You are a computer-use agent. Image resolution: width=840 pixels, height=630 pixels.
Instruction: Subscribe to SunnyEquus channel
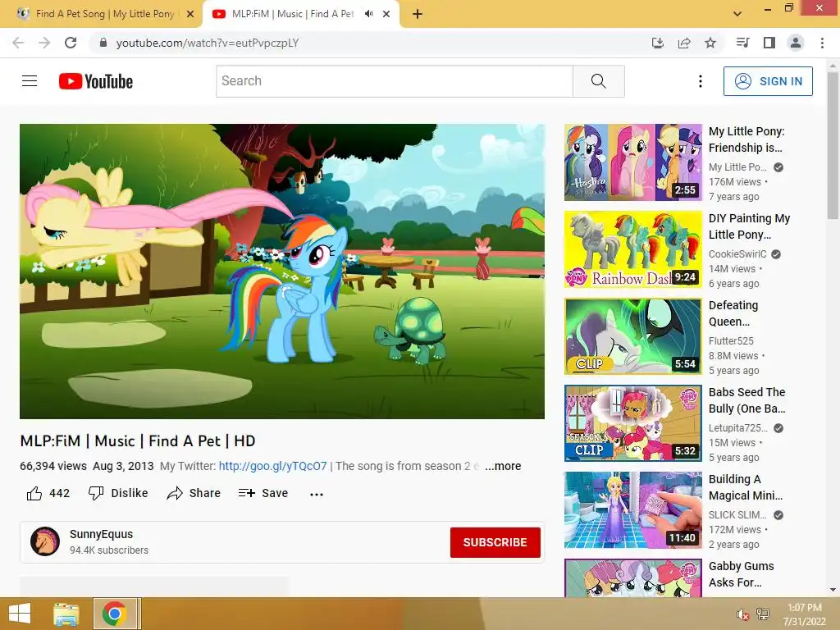pos(495,542)
